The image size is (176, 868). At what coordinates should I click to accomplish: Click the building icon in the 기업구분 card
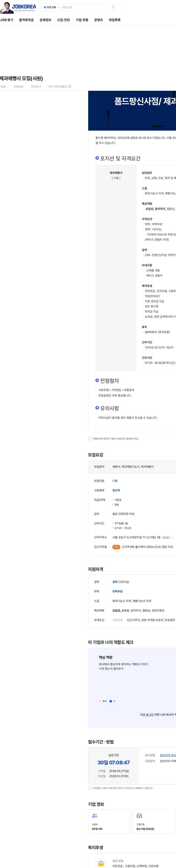(x=139, y=815)
